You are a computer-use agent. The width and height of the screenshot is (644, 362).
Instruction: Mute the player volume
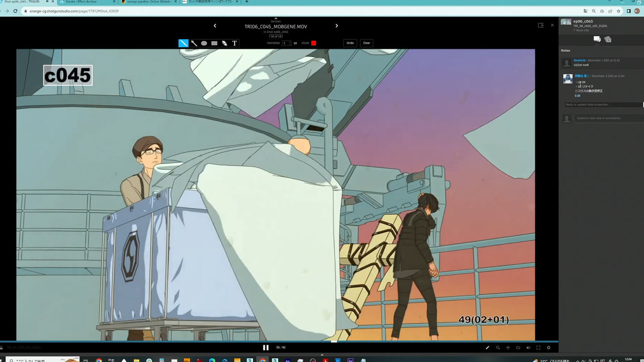coord(528,347)
